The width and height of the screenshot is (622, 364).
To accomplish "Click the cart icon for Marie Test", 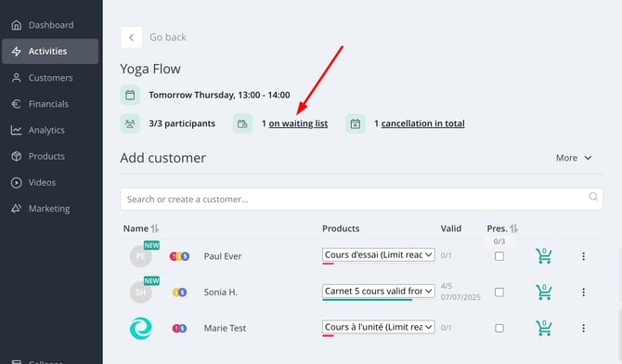I will click(543, 328).
